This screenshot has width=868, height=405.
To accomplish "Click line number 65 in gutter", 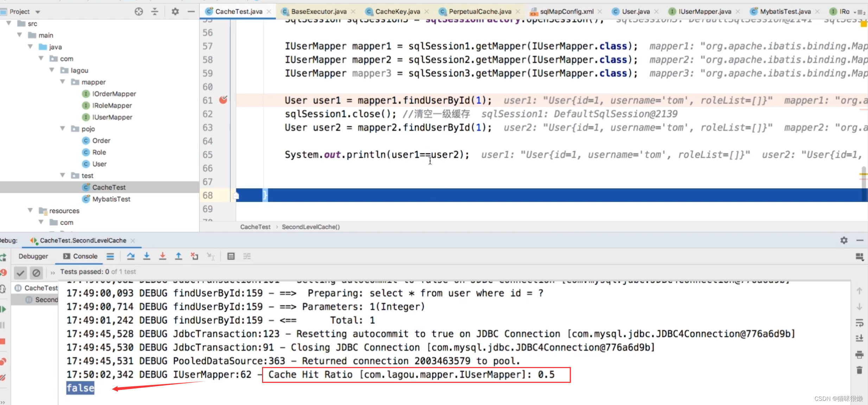I will click(208, 155).
